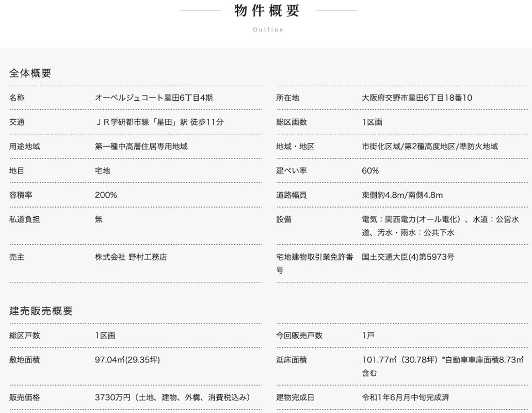Image resolution: width=532 pixels, height=413 pixels.
Task: Click the 私道負担 row label
Action: [x=24, y=219]
